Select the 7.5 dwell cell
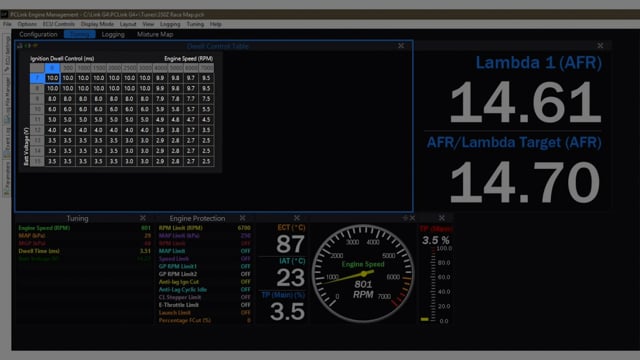640x360 pixels. click(207, 99)
